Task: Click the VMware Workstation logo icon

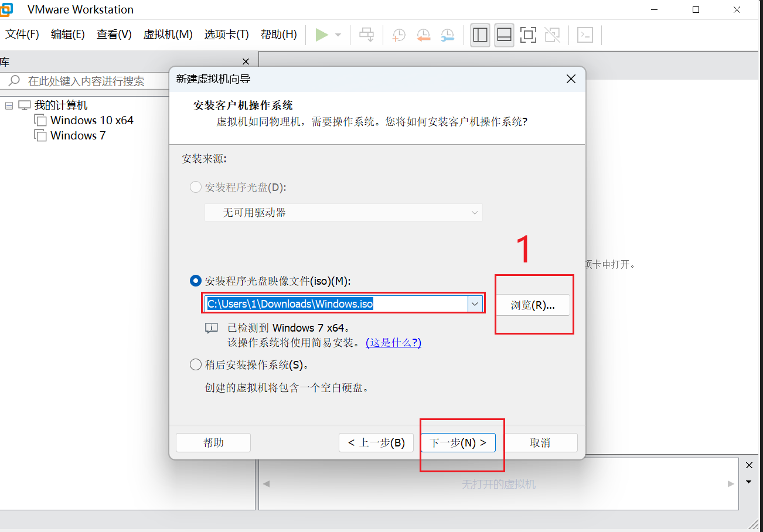Action: tap(6, 9)
